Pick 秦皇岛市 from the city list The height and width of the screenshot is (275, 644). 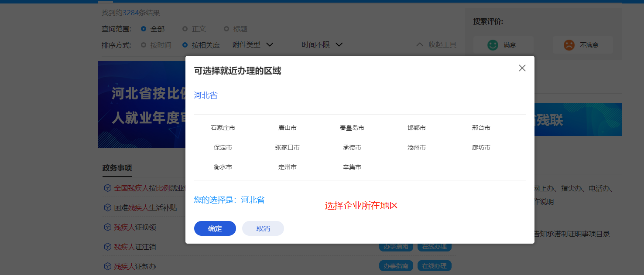pyautogui.click(x=352, y=128)
